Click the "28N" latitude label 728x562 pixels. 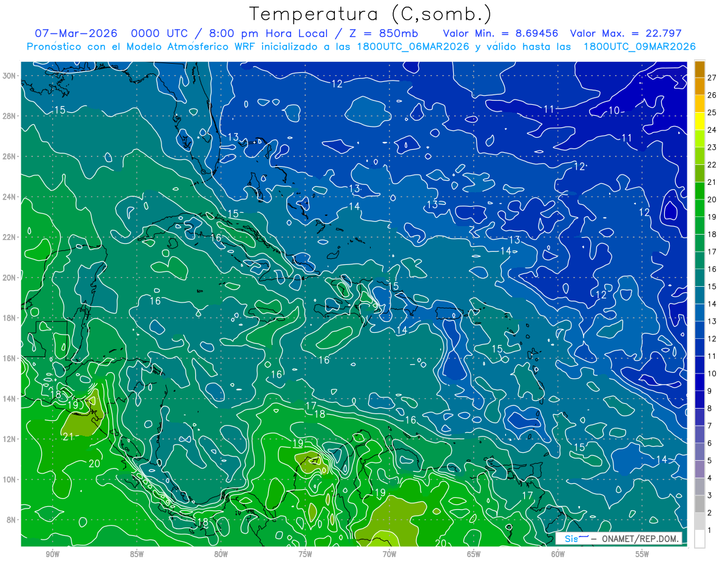point(9,116)
